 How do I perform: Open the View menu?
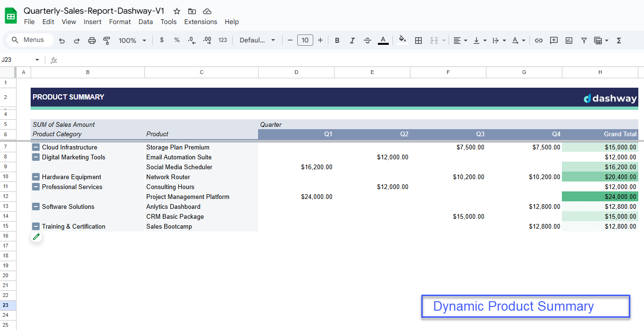tap(69, 22)
